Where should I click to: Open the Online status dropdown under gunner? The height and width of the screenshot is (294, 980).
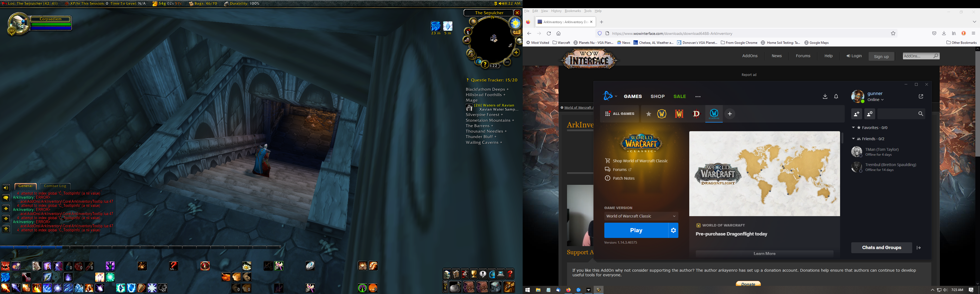[875, 100]
